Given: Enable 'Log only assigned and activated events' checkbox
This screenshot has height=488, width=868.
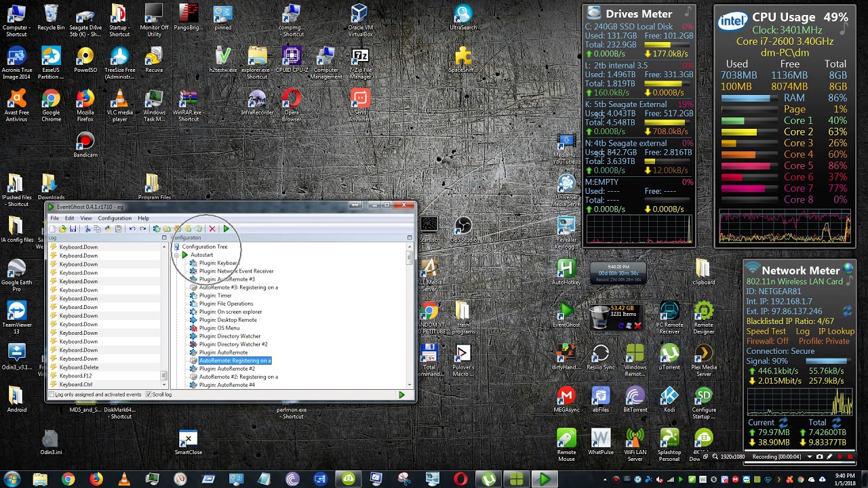Looking at the screenshot, I should pos(52,394).
